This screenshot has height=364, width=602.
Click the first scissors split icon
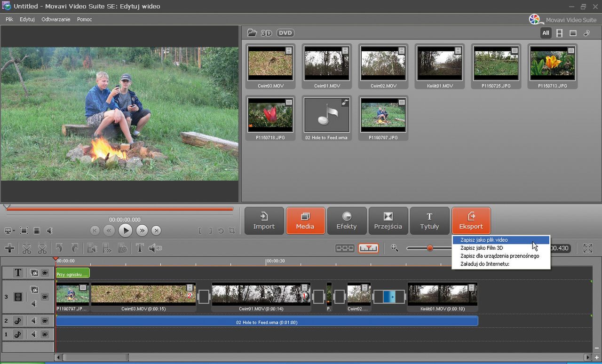pos(27,248)
